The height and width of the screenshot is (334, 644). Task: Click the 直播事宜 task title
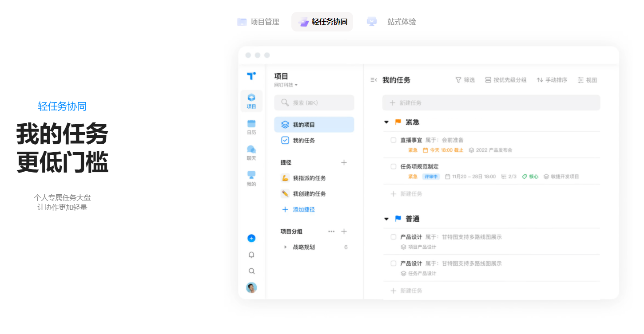coord(411,140)
